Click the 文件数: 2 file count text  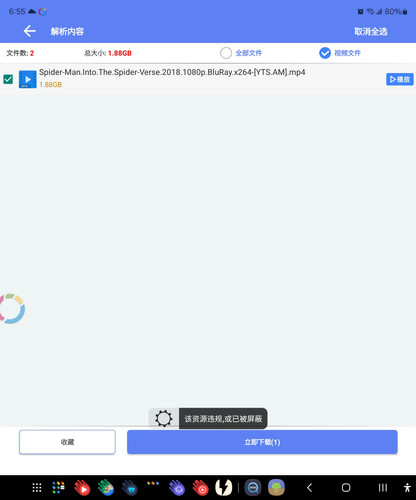pos(20,53)
